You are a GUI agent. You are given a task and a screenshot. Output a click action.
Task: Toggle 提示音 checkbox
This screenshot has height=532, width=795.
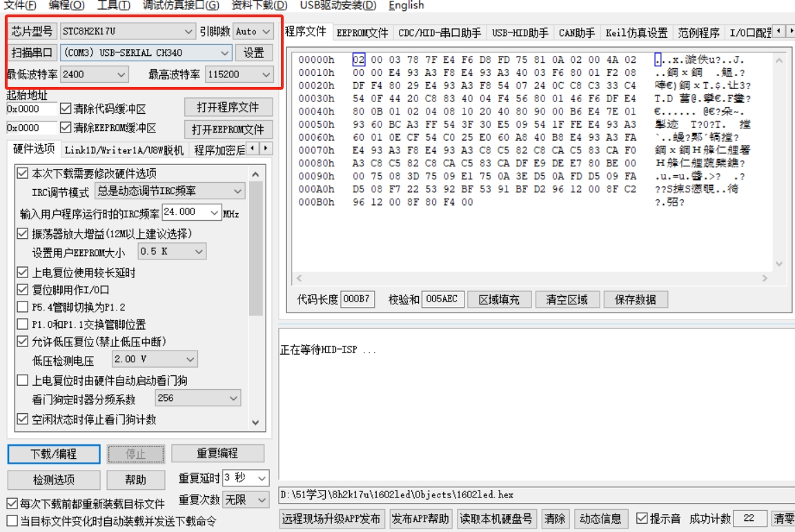coord(642,518)
